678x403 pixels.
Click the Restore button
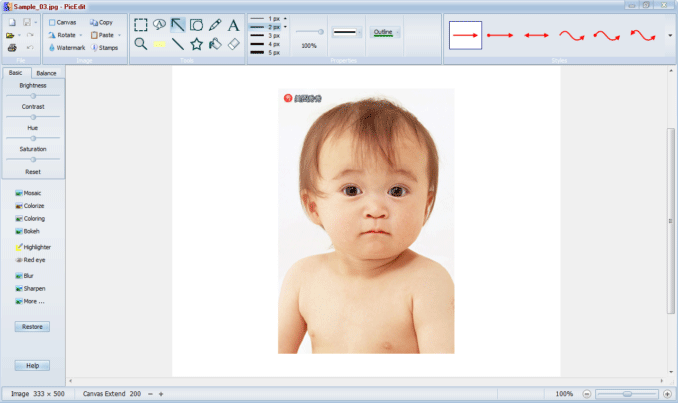(x=32, y=326)
